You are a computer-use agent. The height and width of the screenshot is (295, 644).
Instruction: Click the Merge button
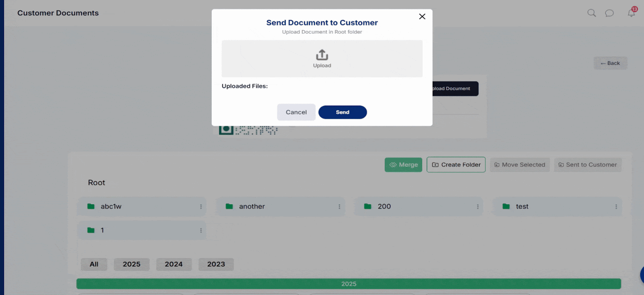tap(403, 165)
